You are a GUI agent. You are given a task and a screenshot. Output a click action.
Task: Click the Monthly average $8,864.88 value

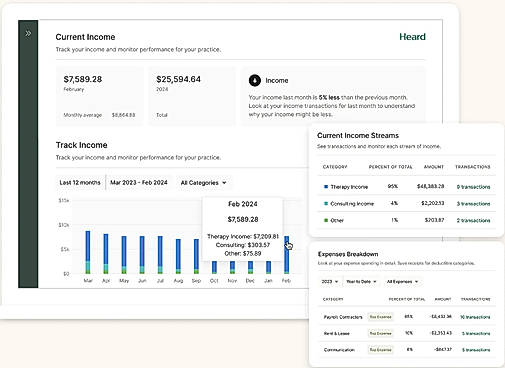(123, 115)
